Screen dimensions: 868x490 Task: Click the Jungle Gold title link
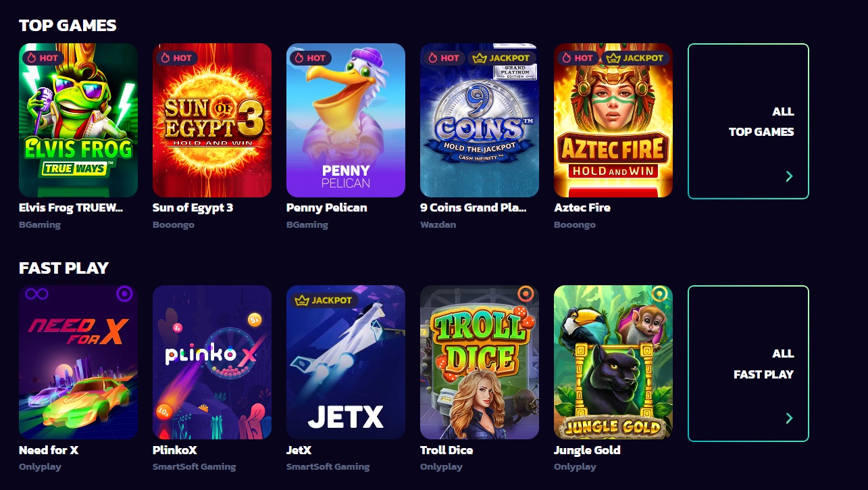[x=587, y=449]
